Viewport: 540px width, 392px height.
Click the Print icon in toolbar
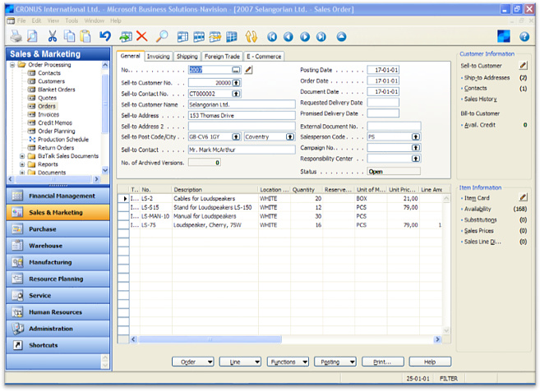click(x=16, y=36)
